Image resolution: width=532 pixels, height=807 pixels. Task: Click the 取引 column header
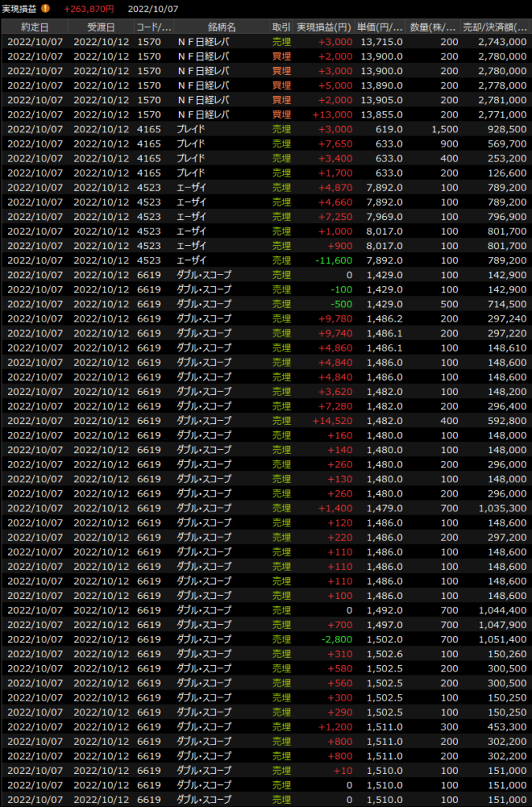(281, 27)
